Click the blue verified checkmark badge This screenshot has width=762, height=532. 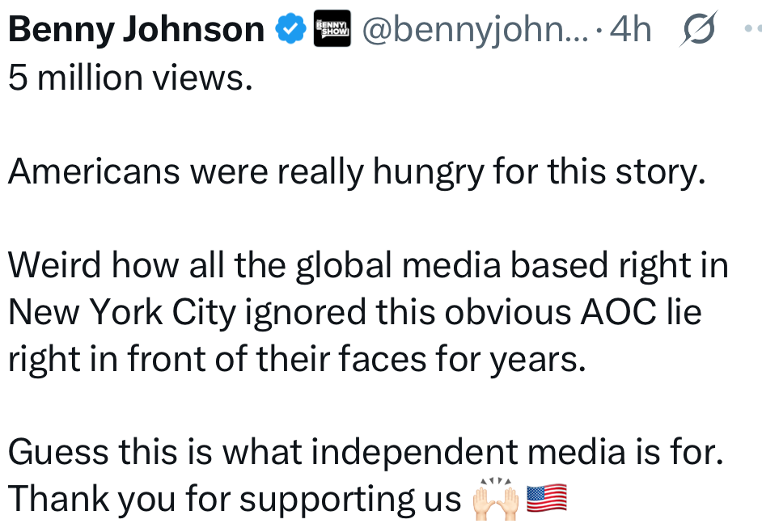290,30
